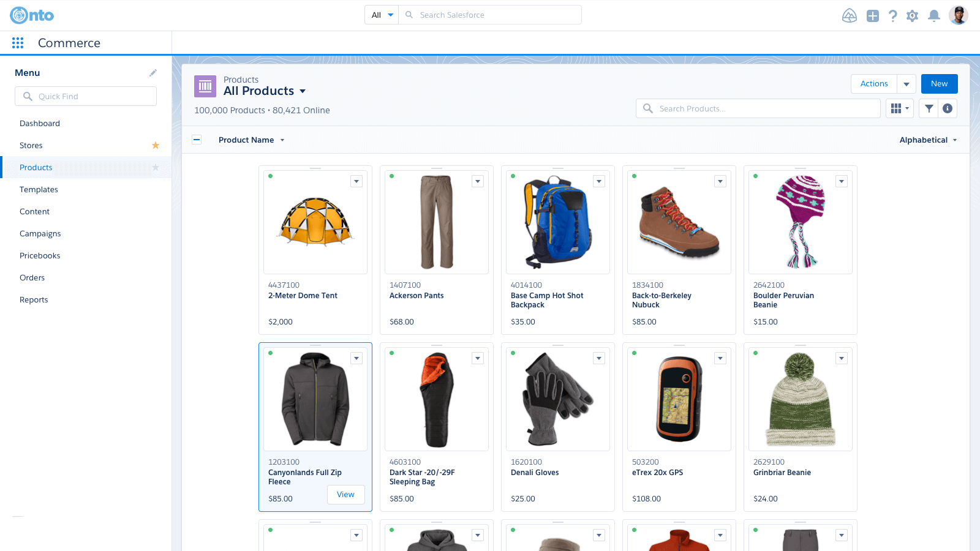
Task: Open the Alphabetical sort dropdown
Action: (928, 140)
